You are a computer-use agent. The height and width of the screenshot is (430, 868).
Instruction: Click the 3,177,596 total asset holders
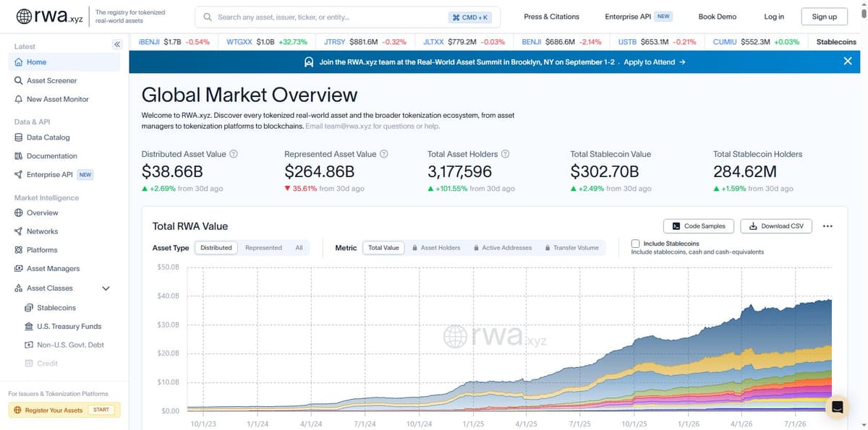click(x=460, y=172)
